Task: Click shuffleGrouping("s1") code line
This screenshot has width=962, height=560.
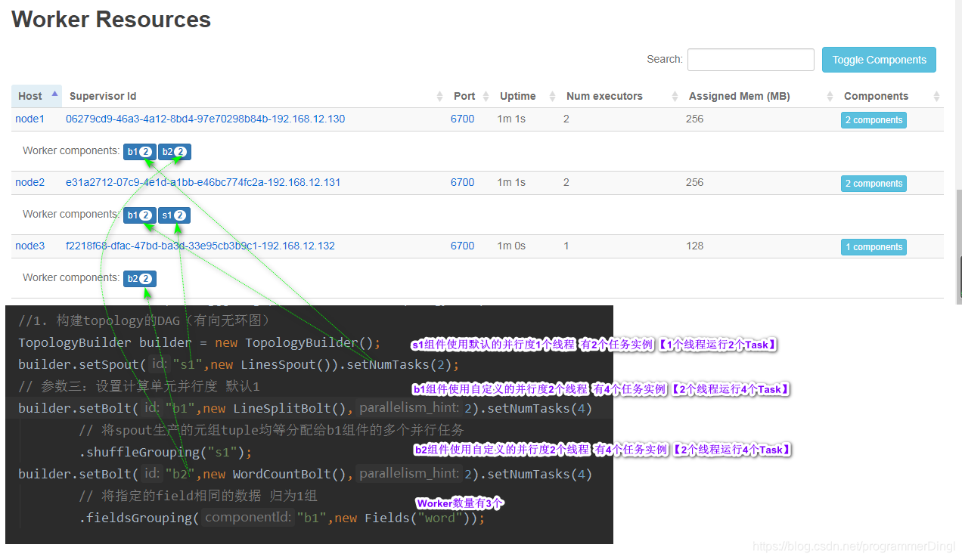Action: click(165, 452)
